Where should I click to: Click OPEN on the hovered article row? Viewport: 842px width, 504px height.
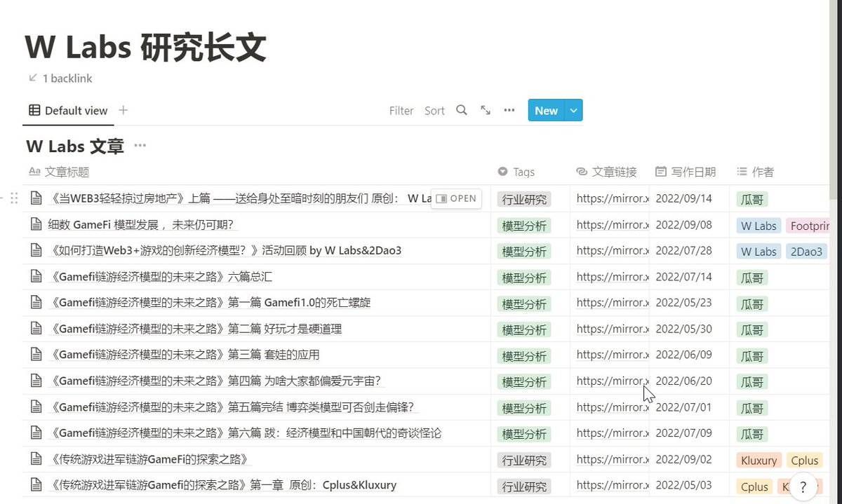point(457,198)
